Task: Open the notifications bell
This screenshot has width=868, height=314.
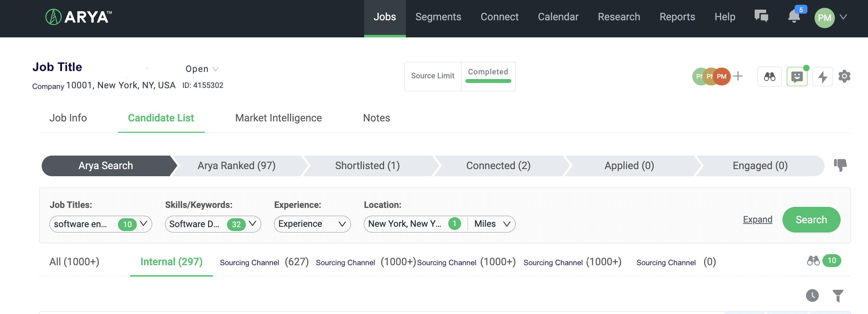Action: click(x=794, y=16)
